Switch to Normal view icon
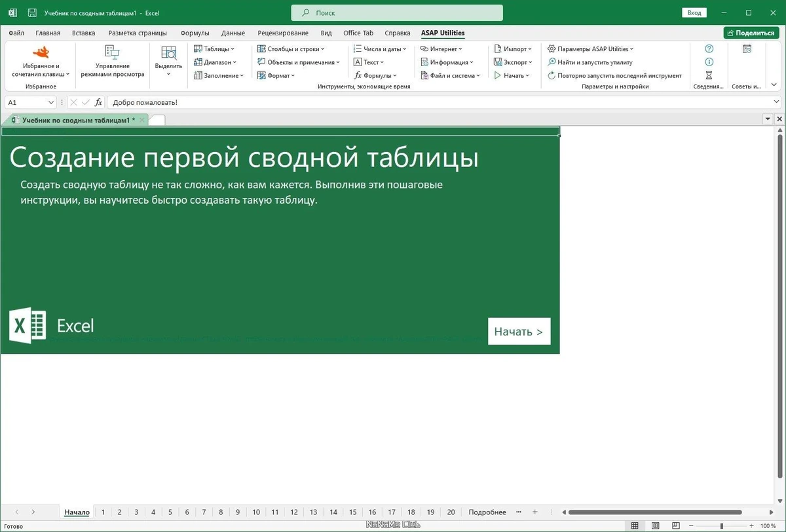 coord(635,526)
